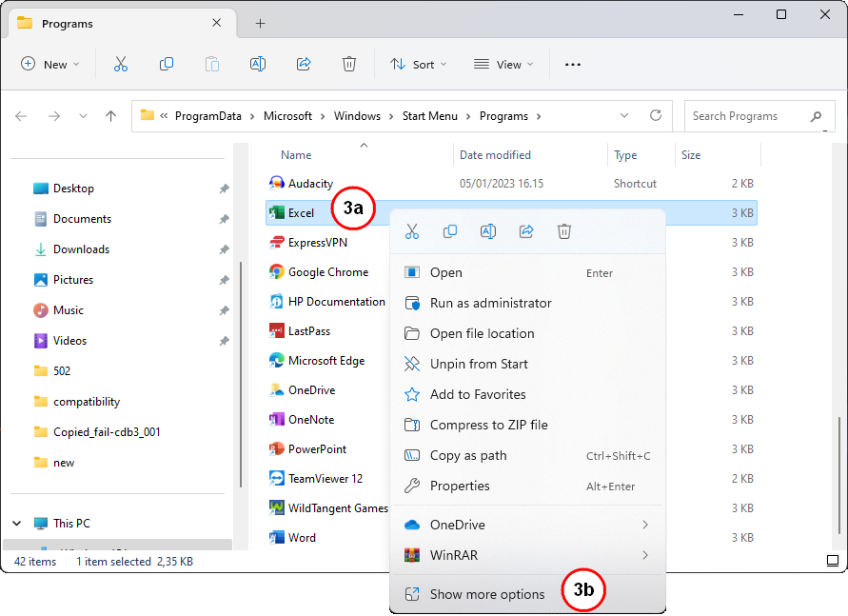Go forward with the forward arrow
Viewport: 848px width, 616px height.
pyautogui.click(x=54, y=116)
